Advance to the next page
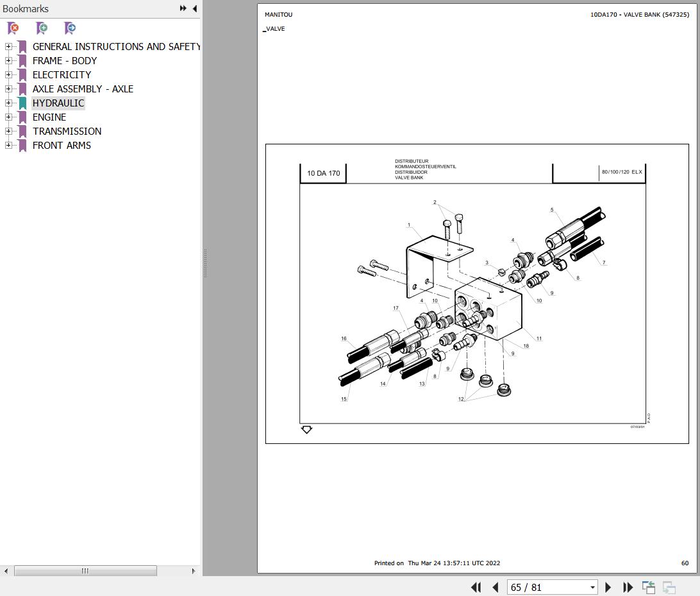The width and height of the screenshot is (700, 596). coord(608,587)
